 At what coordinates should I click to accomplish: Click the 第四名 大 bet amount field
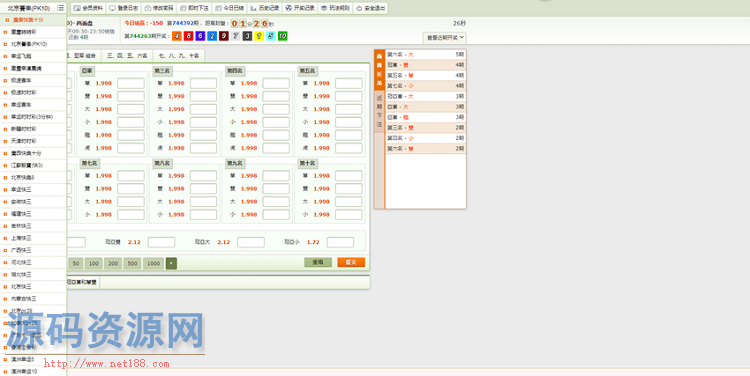[276, 110]
